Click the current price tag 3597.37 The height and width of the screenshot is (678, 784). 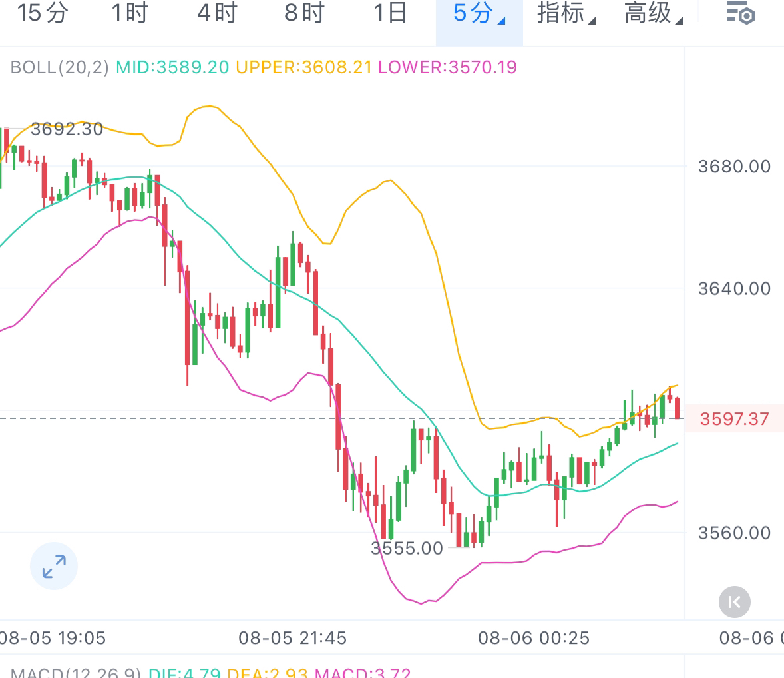click(x=734, y=419)
